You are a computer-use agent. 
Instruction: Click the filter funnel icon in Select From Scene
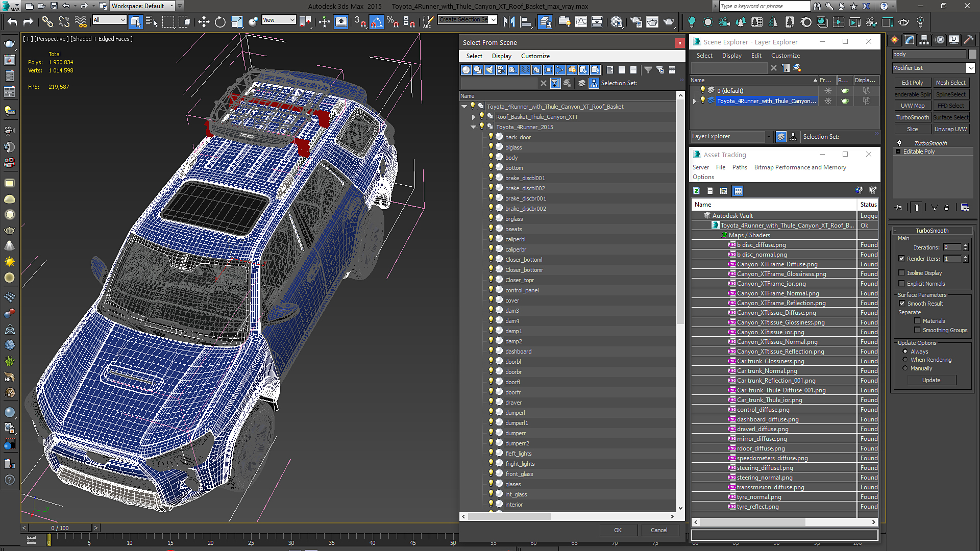648,70
